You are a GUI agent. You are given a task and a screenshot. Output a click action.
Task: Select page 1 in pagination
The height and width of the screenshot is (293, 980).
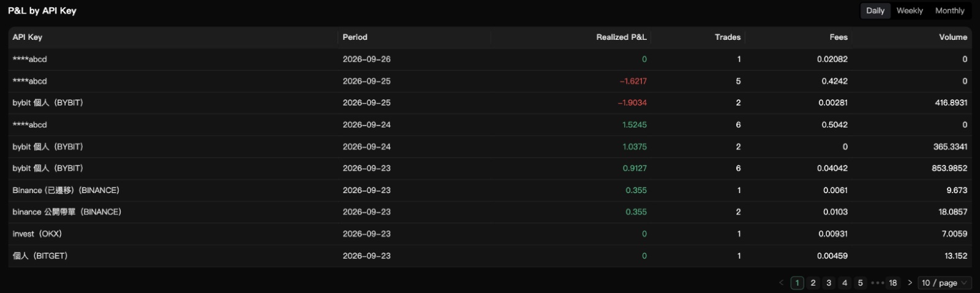click(x=797, y=283)
